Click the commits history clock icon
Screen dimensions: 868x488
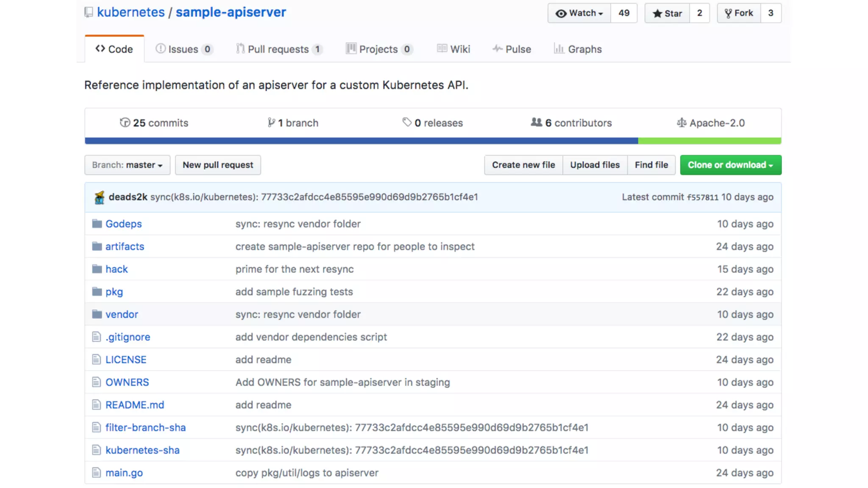point(125,123)
